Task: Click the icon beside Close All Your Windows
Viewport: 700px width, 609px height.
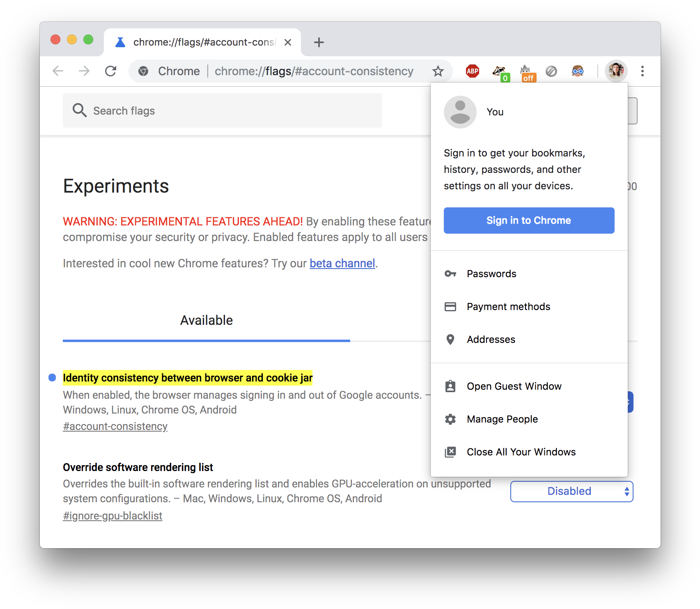Action: click(x=450, y=452)
